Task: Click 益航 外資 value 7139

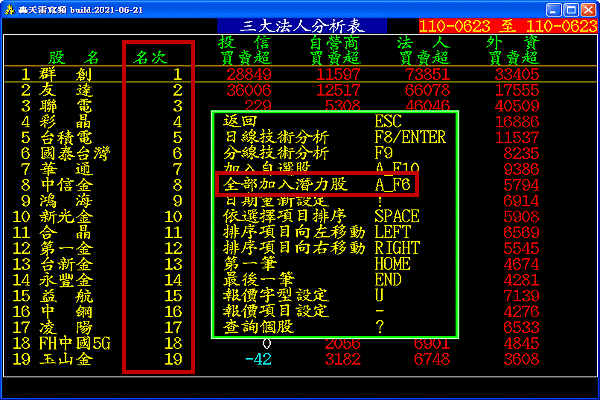Action: 522,296
